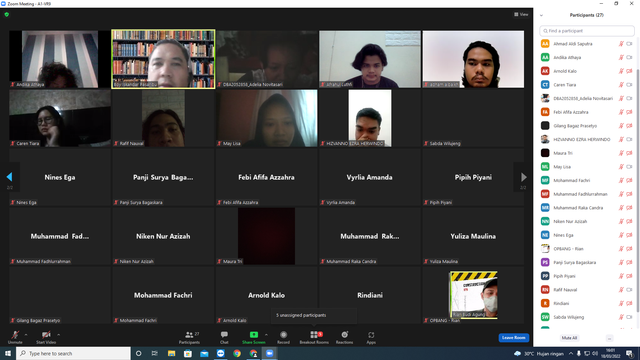Select Yuliza Maulina's tile in gallery
Image resolution: width=640 pixels, height=360 pixels.
(473, 236)
